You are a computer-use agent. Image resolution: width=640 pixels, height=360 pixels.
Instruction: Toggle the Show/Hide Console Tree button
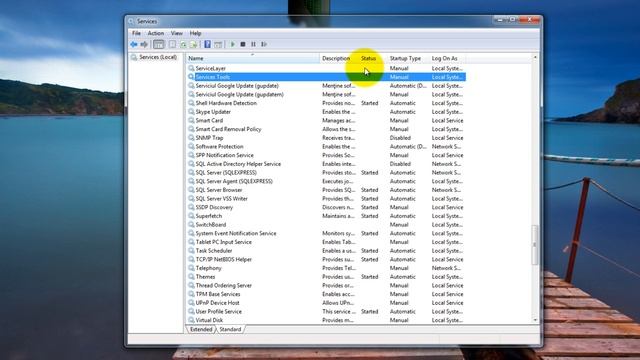(x=159, y=44)
